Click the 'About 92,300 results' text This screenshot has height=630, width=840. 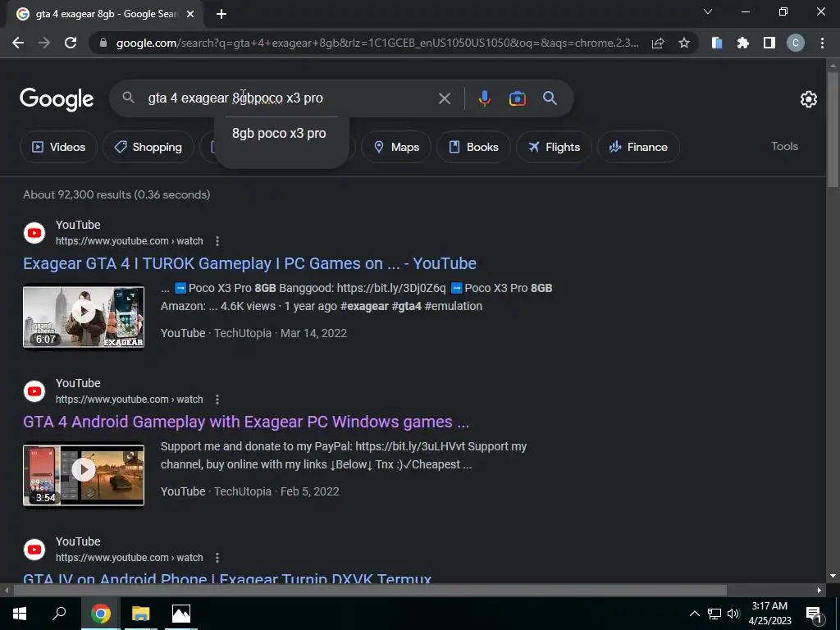pyautogui.click(x=116, y=194)
